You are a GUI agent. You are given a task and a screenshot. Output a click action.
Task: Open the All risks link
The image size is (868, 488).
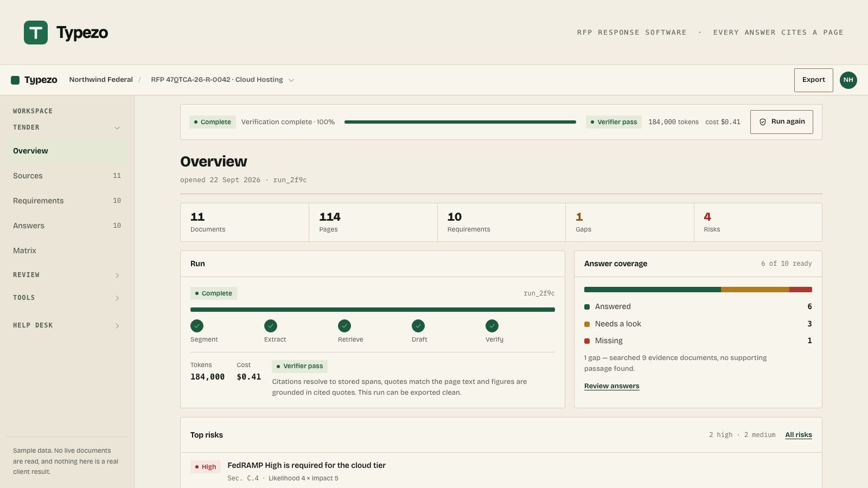799,435
